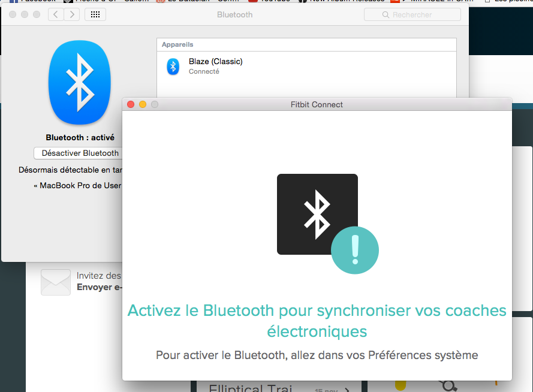This screenshot has height=392, width=533.
Task: Click the Appareils list header
Action: [x=306, y=44]
